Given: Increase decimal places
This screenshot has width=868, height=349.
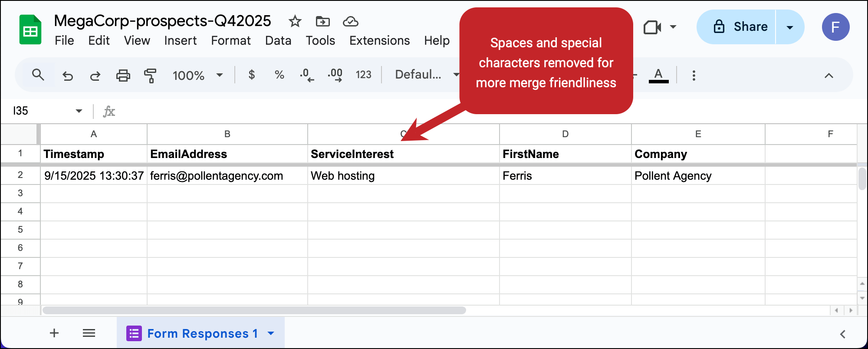Looking at the screenshot, I should click(x=335, y=75).
